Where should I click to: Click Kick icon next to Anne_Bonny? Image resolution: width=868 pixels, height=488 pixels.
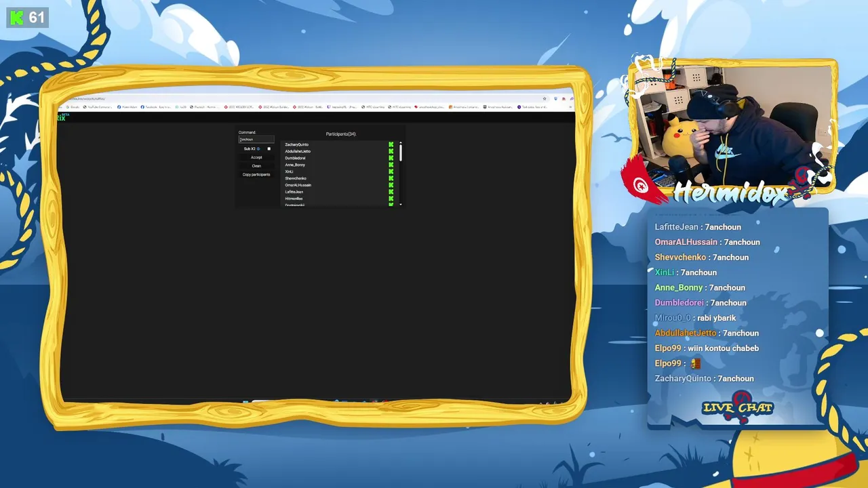tap(391, 165)
